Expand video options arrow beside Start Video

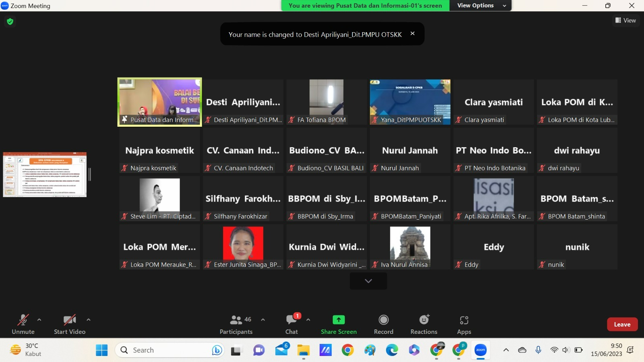click(x=89, y=320)
